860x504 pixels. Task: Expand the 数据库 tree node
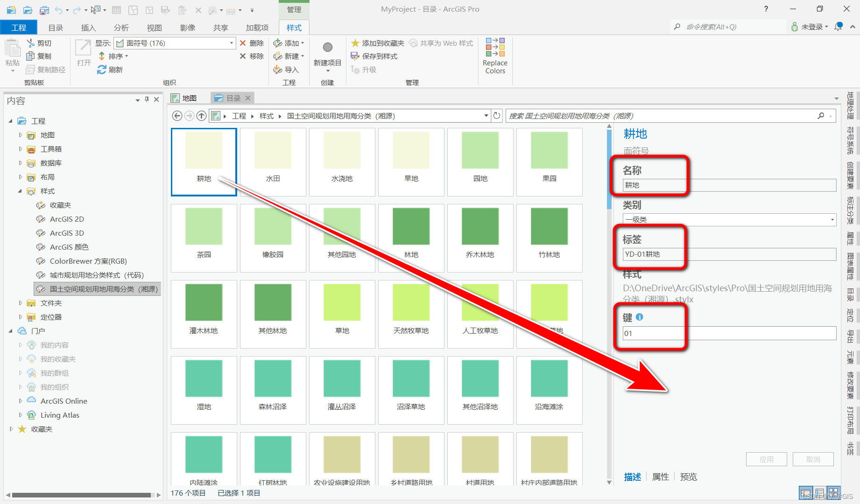(20, 163)
